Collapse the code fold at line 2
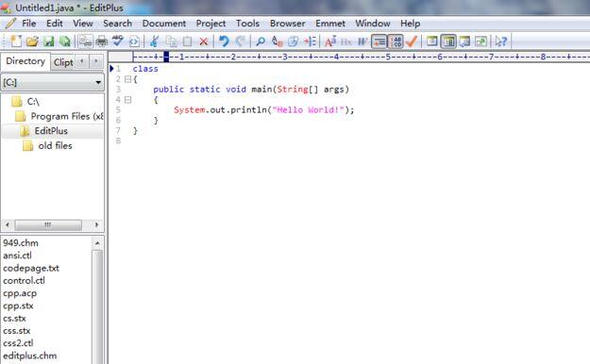590x364 pixels. point(128,79)
